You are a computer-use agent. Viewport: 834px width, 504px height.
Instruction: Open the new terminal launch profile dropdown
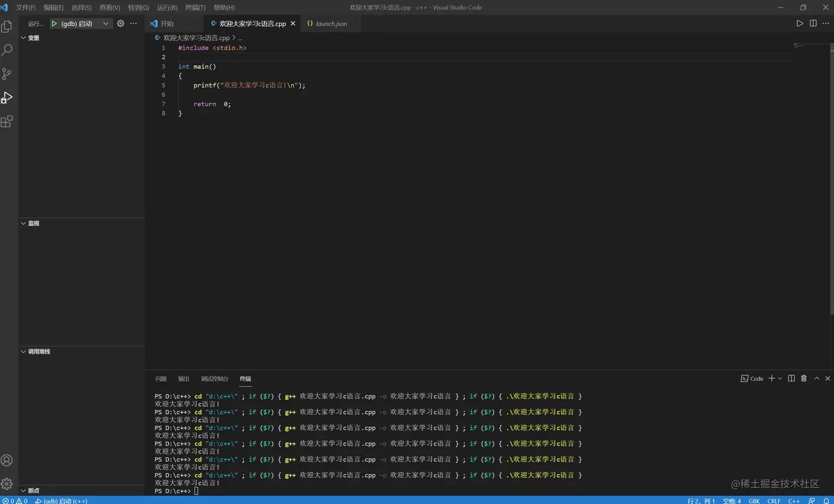780,379
